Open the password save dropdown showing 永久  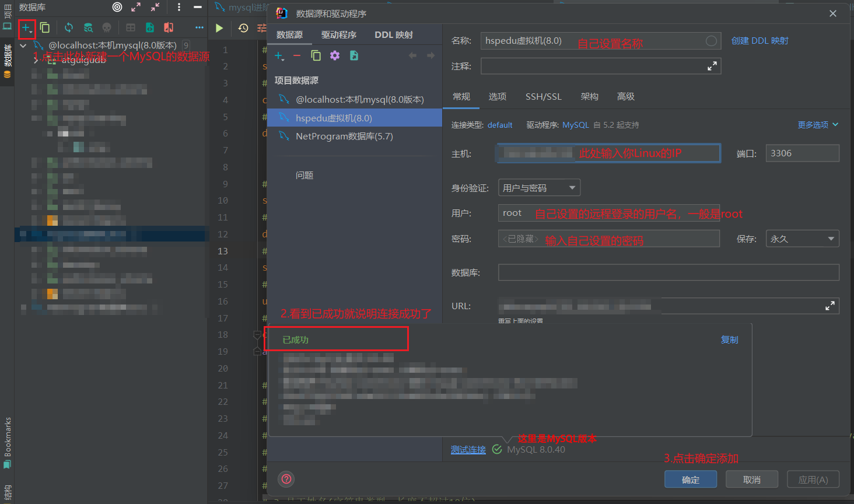tap(802, 239)
